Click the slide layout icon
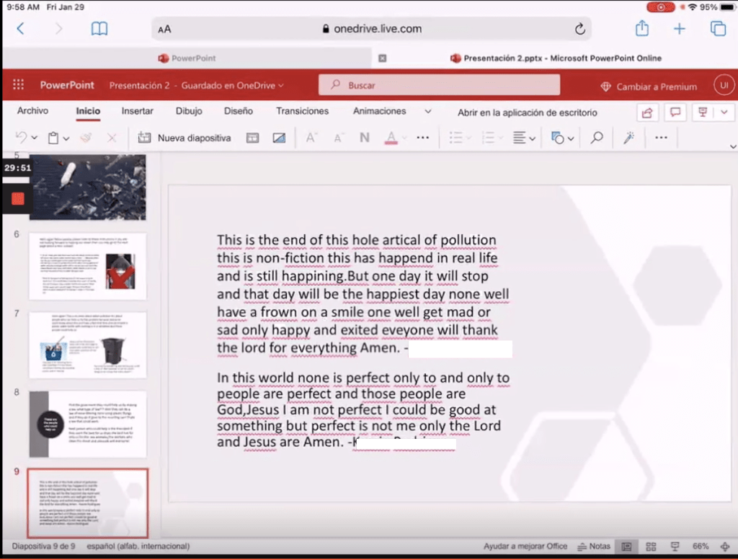This screenshot has height=560, width=738. point(252,138)
